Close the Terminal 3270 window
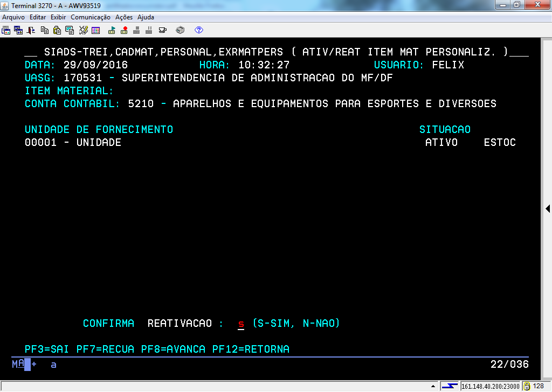 537,5
